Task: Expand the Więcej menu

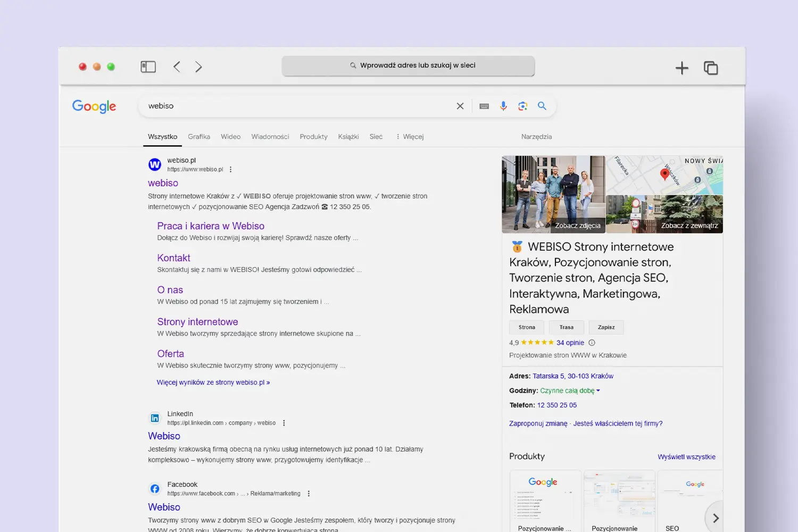Action: 410,137
